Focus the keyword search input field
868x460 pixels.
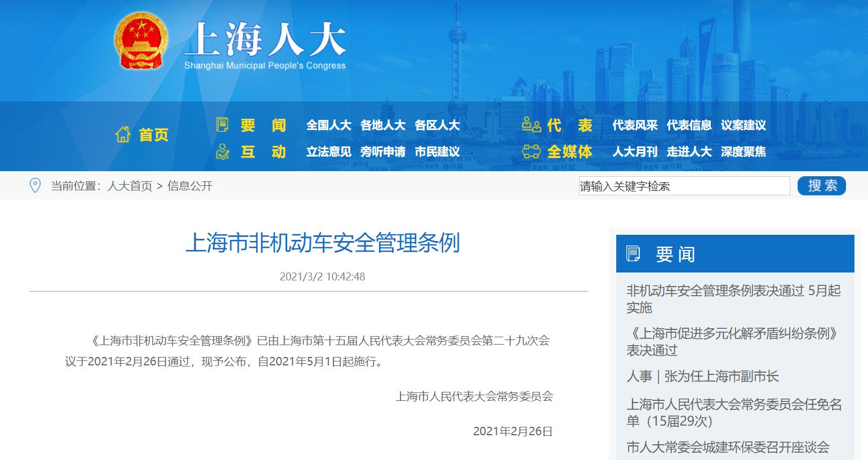tap(684, 186)
